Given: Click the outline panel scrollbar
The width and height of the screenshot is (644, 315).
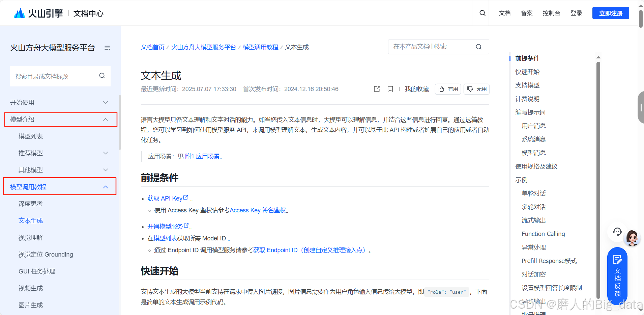Looking at the screenshot, I should click(598, 181).
